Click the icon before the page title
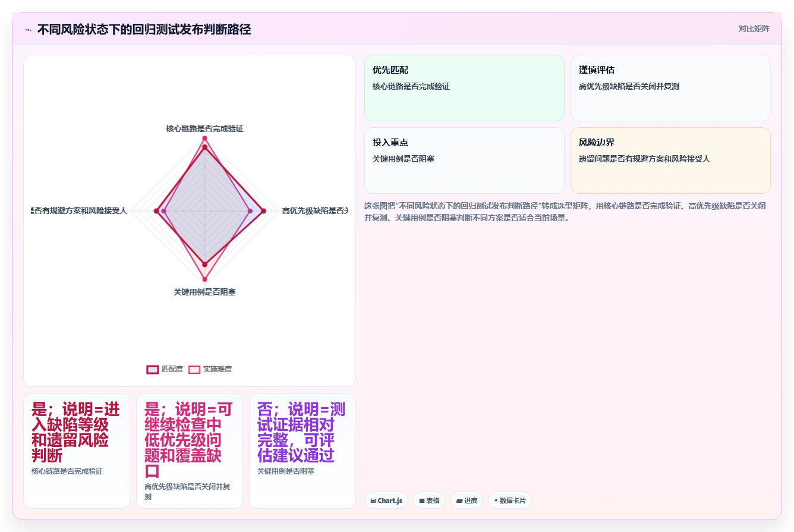This screenshot has height=532, width=794. click(28, 29)
